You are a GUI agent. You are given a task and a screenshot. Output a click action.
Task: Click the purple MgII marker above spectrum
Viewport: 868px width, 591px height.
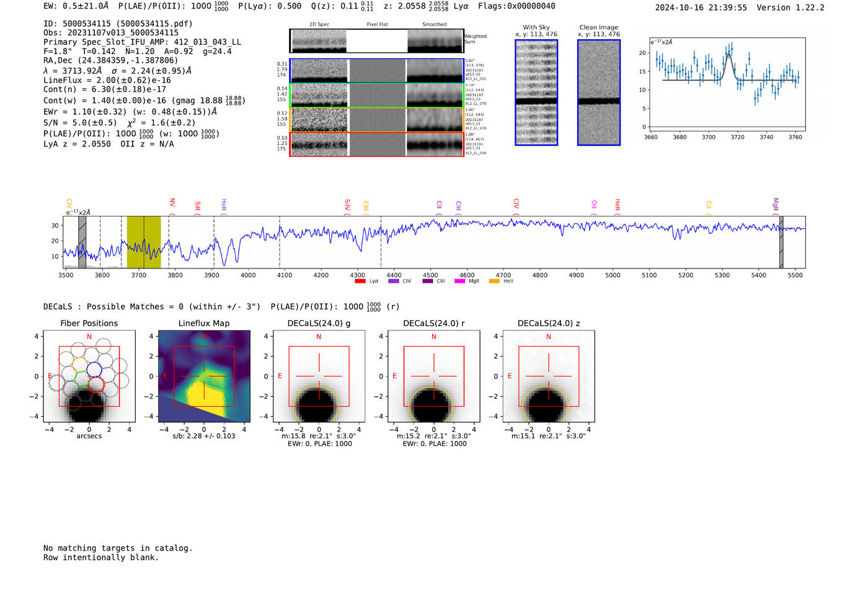776,207
